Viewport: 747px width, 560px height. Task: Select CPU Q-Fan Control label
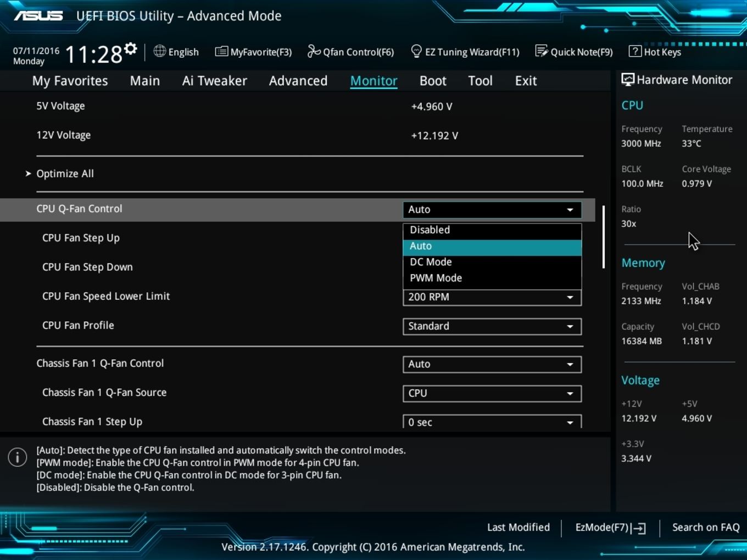coord(79,209)
